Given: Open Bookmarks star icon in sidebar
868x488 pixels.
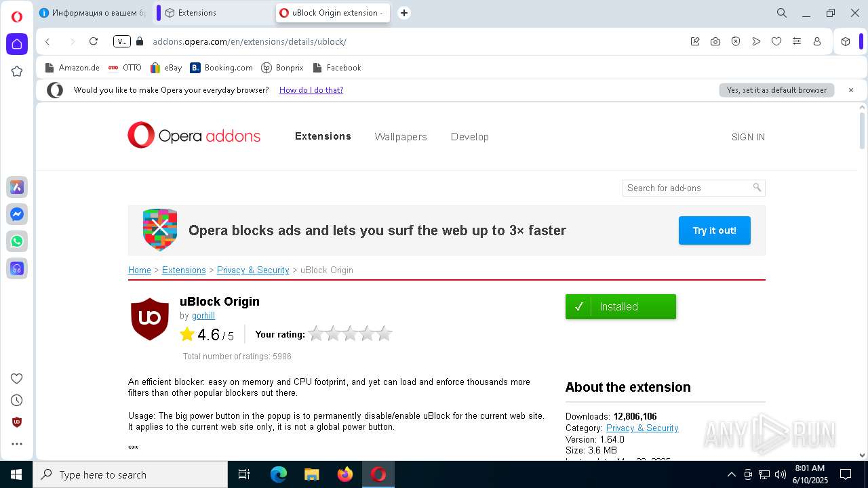Looking at the screenshot, I should tap(17, 71).
